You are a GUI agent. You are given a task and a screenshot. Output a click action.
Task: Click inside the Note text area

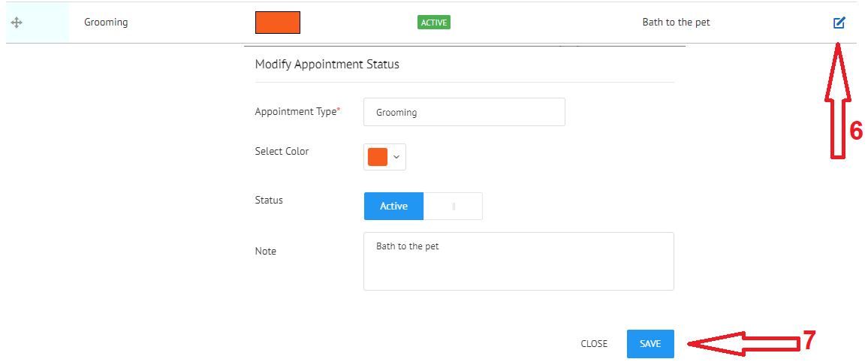click(x=519, y=261)
